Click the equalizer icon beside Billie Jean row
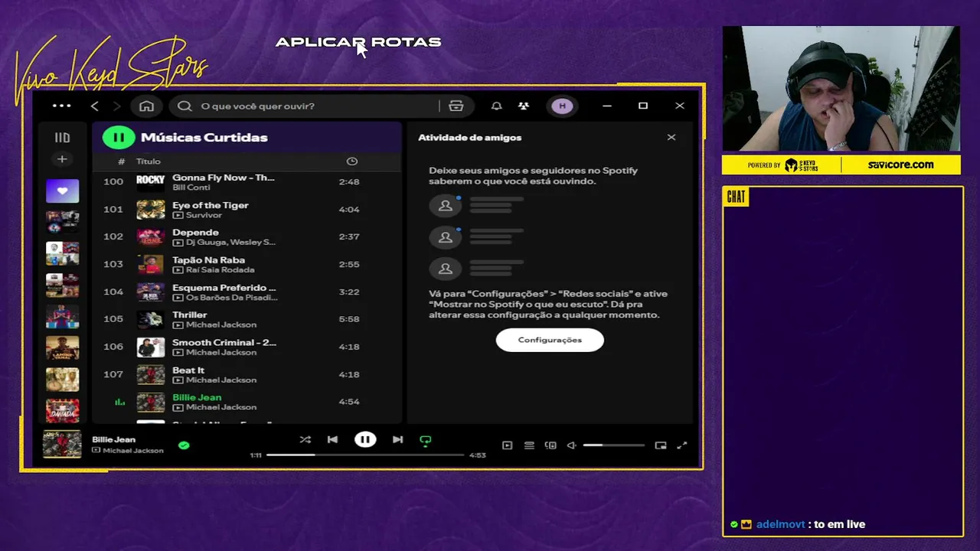This screenshot has width=980, height=551. click(x=119, y=402)
